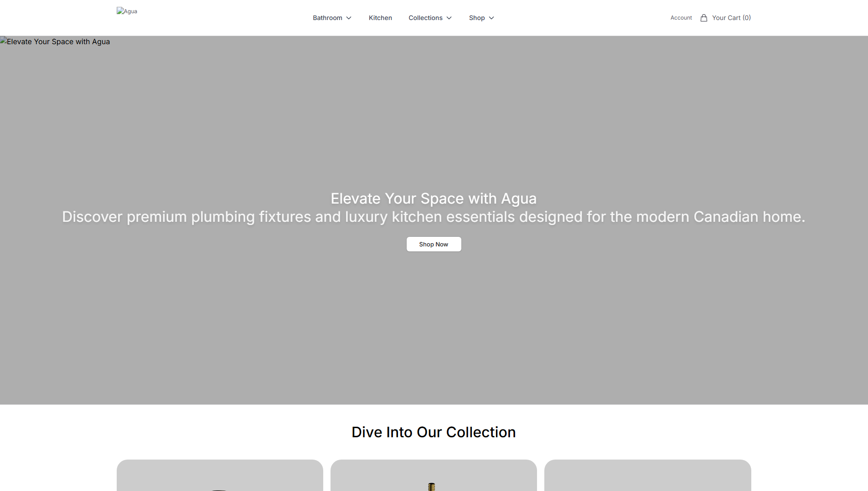This screenshot has height=491, width=868.
Task: Open Your Cart (0) link
Action: pyautogui.click(x=731, y=18)
